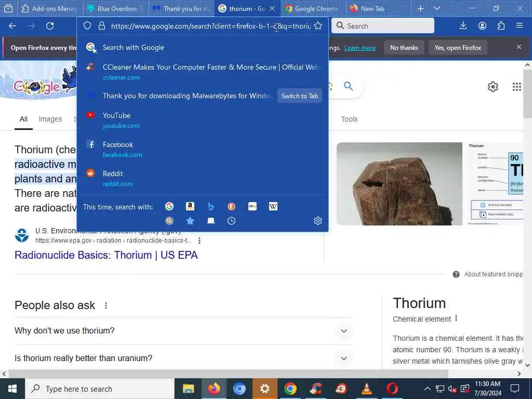532x399 pixels.
Task: Open thorium rock image thumbnail
Action: pyautogui.click(x=400, y=183)
